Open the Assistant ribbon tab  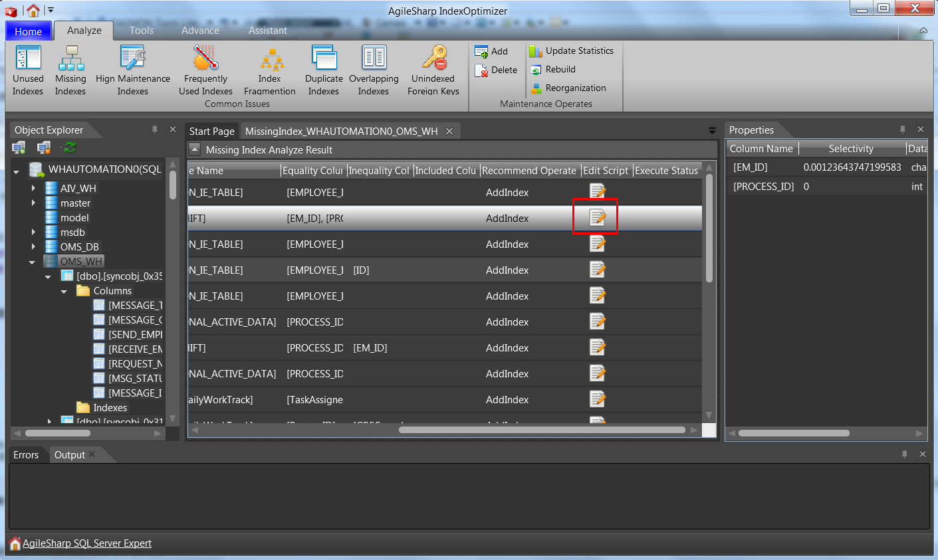point(268,31)
